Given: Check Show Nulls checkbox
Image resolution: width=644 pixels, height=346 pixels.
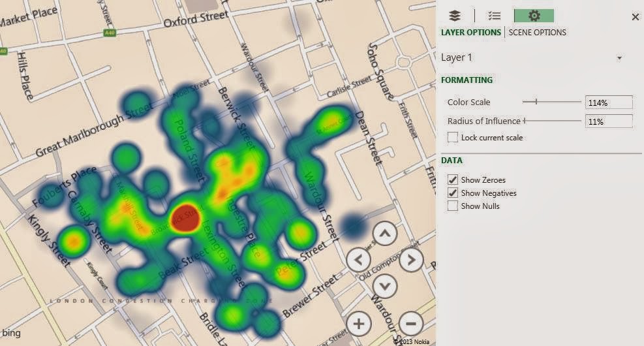Looking at the screenshot, I should [x=453, y=206].
